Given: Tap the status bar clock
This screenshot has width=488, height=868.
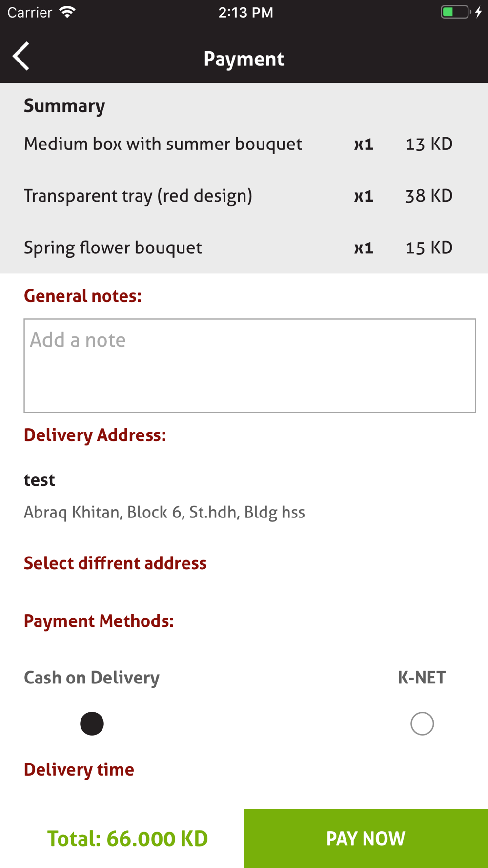Looking at the screenshot, I should click(x=245, y=12).
